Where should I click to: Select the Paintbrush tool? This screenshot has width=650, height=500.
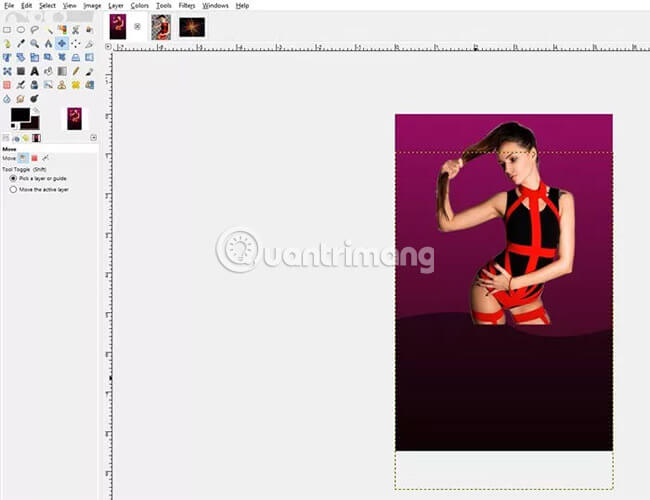[x=89, y=71]
